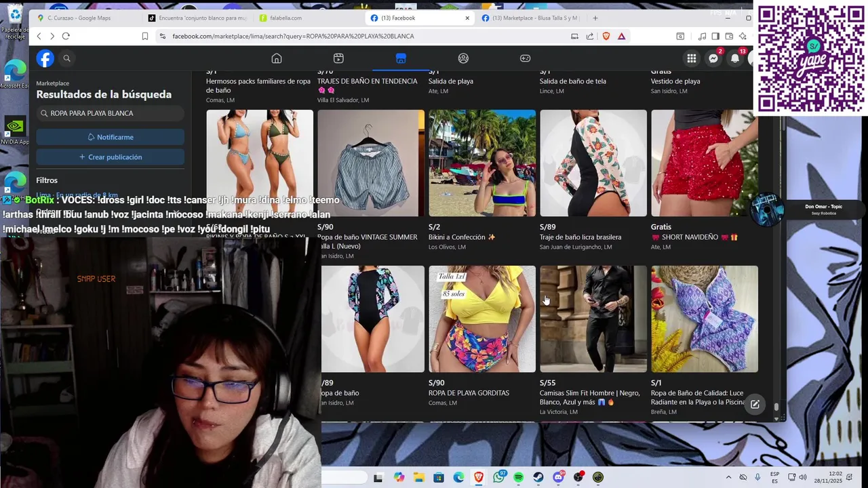Click browser forward arrow

click(x=52, y=36)
